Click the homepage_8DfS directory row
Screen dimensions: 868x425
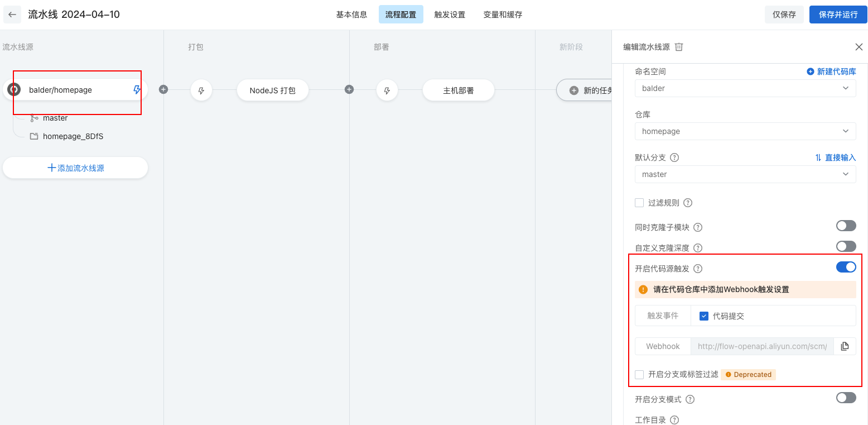point(66,136)
